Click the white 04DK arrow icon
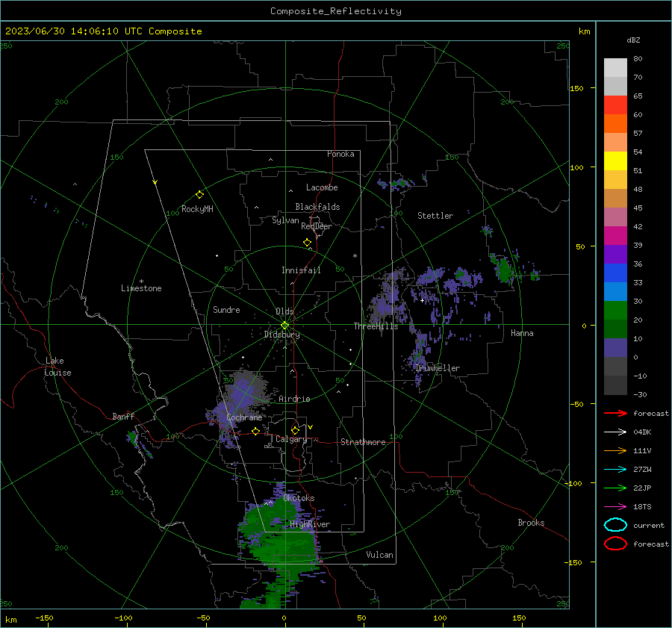This screenshot has height=628, width=672. pyautogui.click(x=615, y=432)
